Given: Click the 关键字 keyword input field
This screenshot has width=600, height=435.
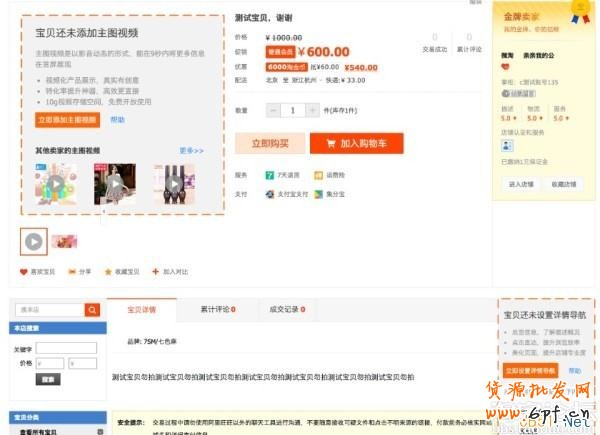Looking at the screenshot, I should click(x=66, y=349).
